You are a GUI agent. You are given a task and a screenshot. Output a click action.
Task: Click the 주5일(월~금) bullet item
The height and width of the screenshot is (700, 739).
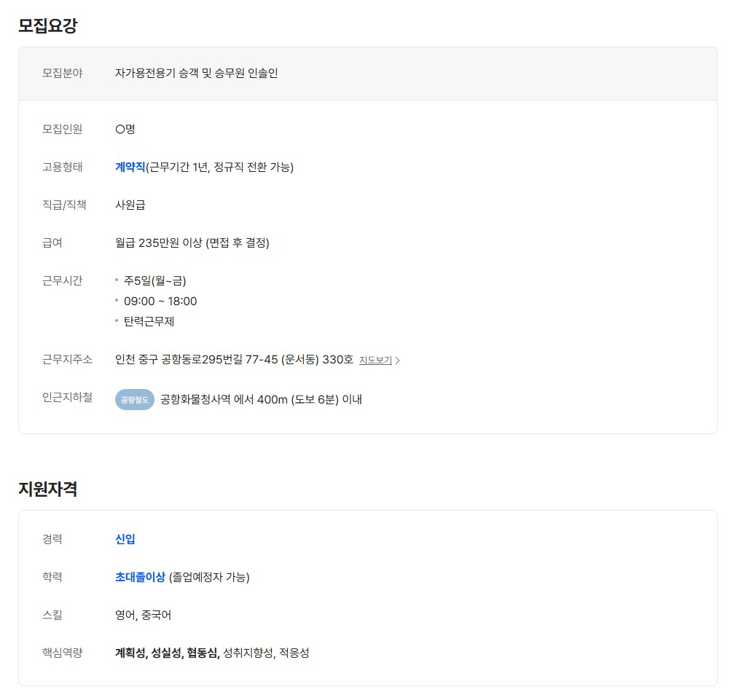(155, 280)
